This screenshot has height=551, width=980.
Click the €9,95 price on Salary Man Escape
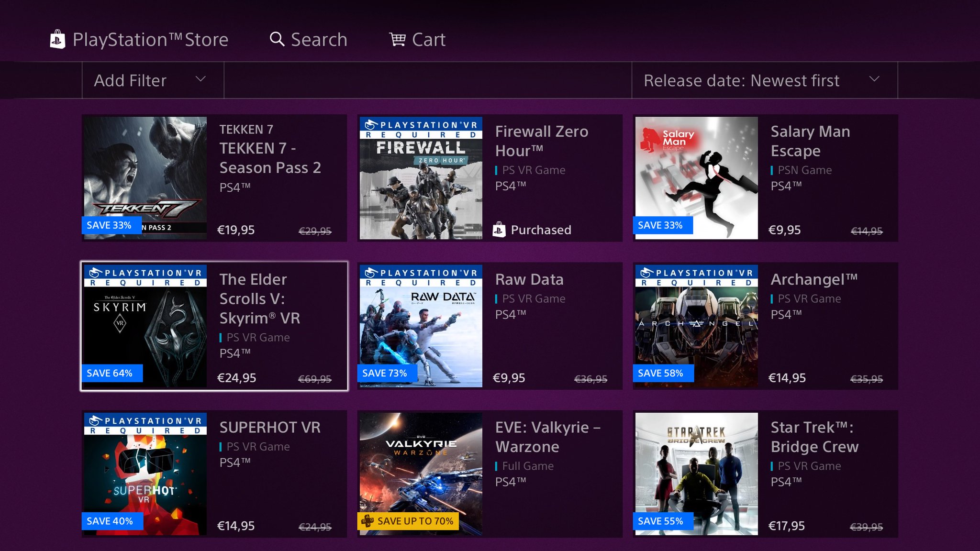coord(784,230)
